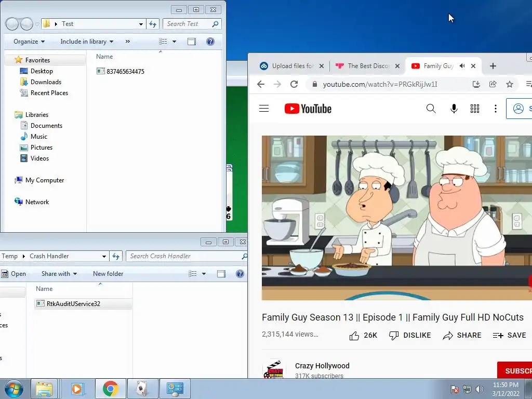Open YouTube search with magnifier icon
The height and width of the screenshot is (399, 532).
pyautogui.click(x=431, y=109)
